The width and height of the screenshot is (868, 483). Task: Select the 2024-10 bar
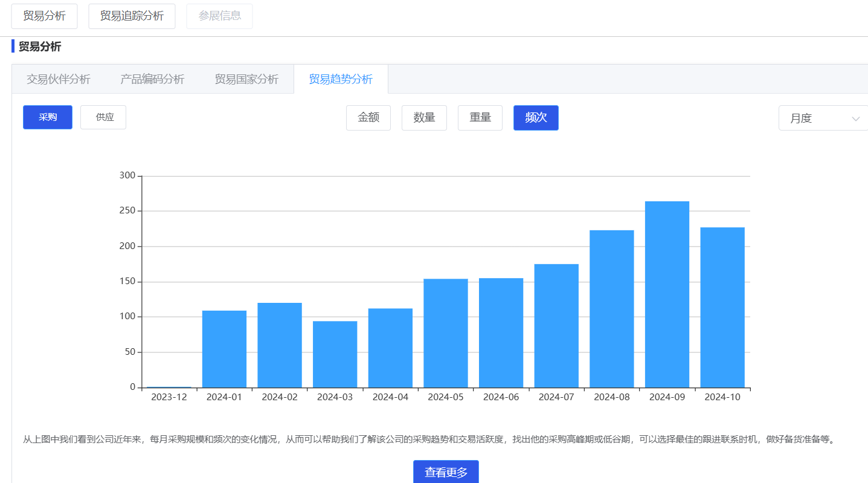722,307
